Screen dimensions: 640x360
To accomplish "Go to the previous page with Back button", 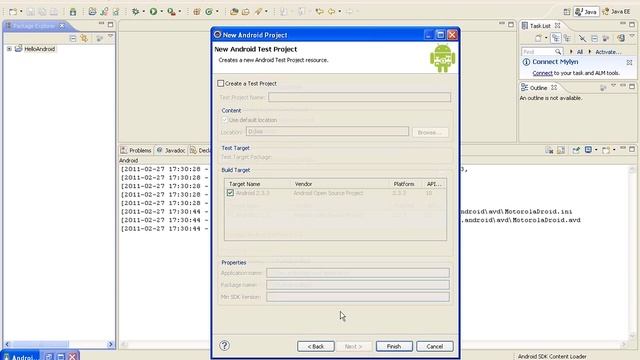I will pos(316,346).
